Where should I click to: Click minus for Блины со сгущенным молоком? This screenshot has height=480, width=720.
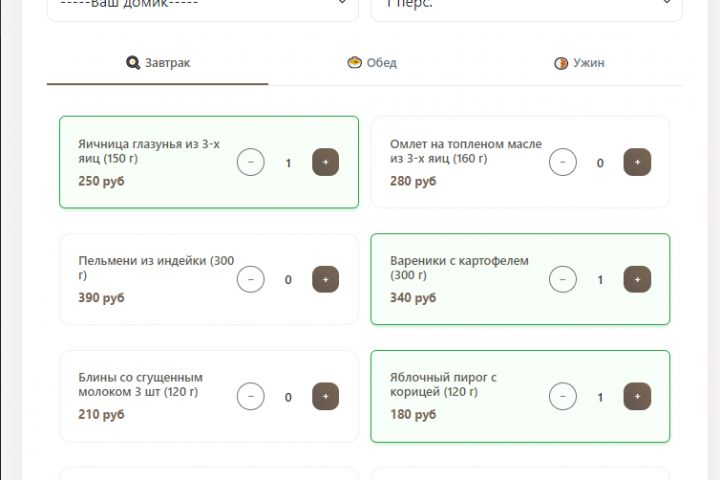click(x=251, y=396)
